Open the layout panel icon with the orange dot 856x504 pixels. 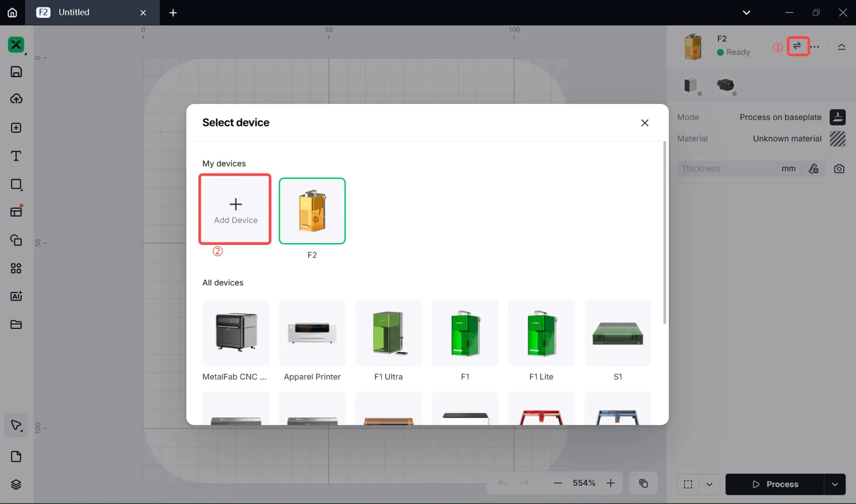(17, 211)
